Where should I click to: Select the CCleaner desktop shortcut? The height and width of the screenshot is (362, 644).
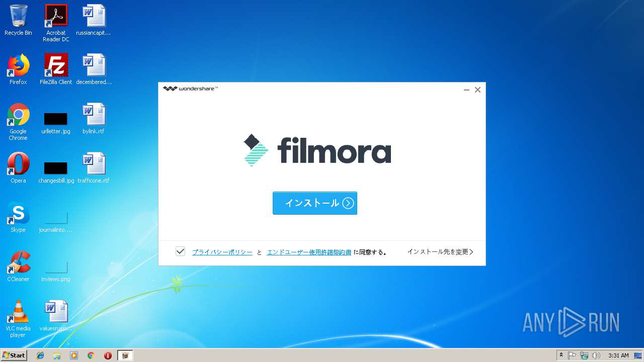18,266
